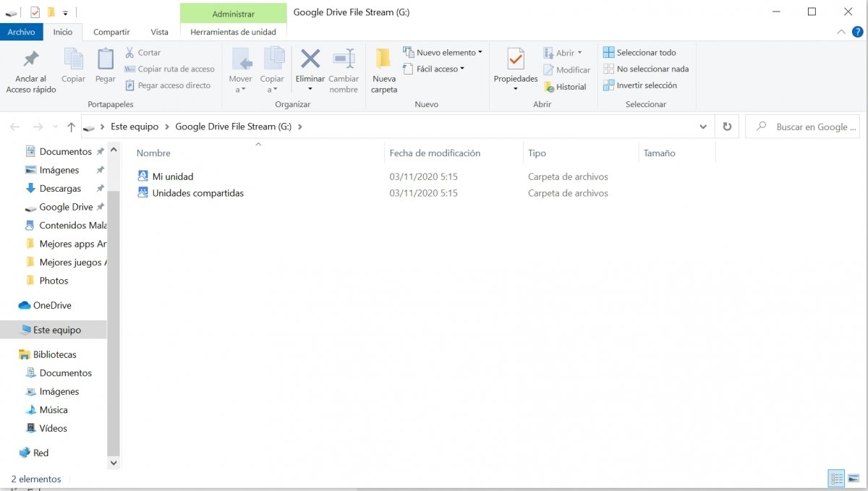Open the Nuevo elemento dropdown

[443, 53]
